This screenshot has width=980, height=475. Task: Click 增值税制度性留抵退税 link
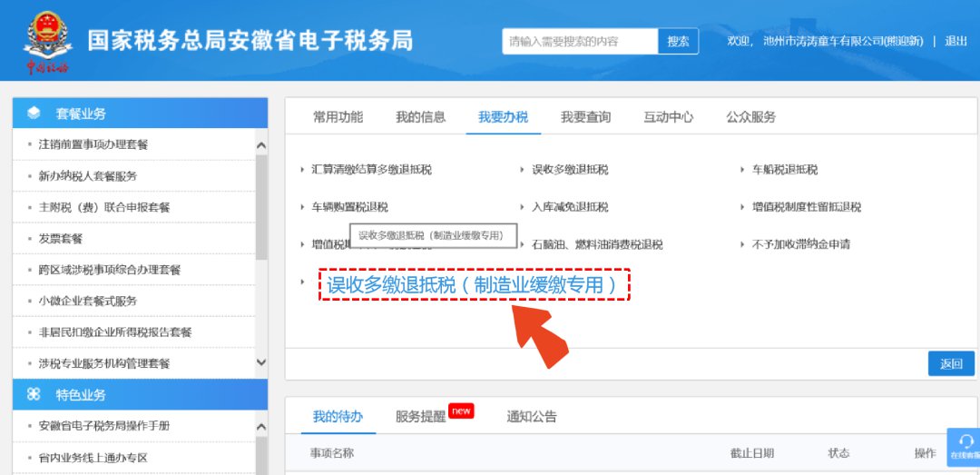click(806, 207)
